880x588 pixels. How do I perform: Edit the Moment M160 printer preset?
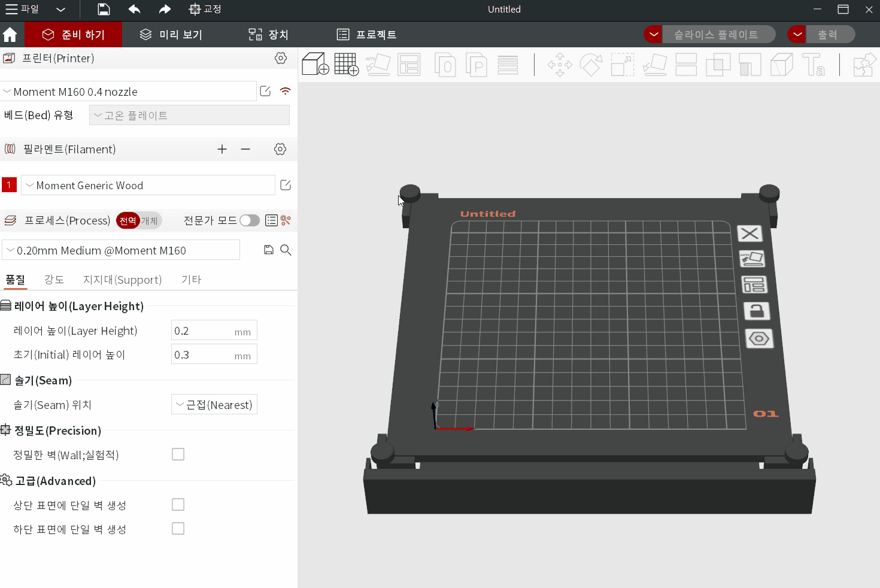(x=265, y=91)
